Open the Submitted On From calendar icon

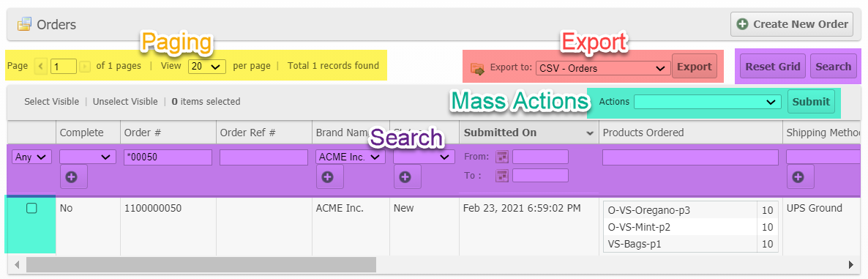click(502, 157)
